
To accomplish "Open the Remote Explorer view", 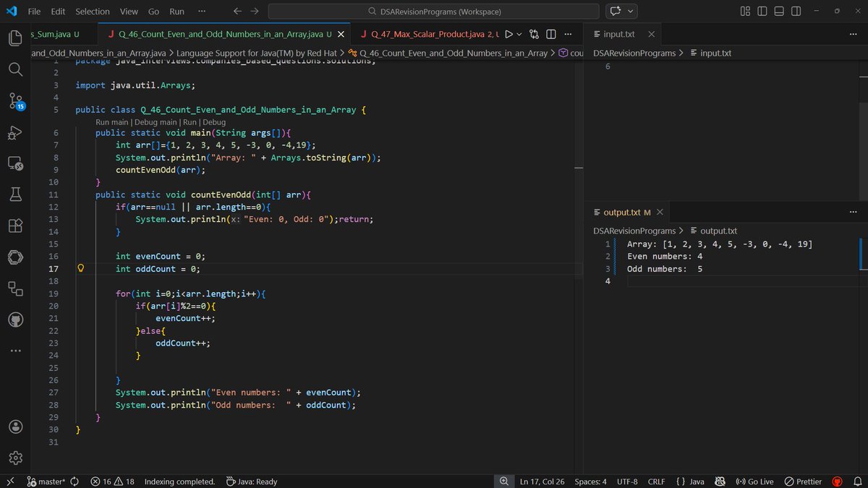I will pyautogui.click(x=16, y=163).
